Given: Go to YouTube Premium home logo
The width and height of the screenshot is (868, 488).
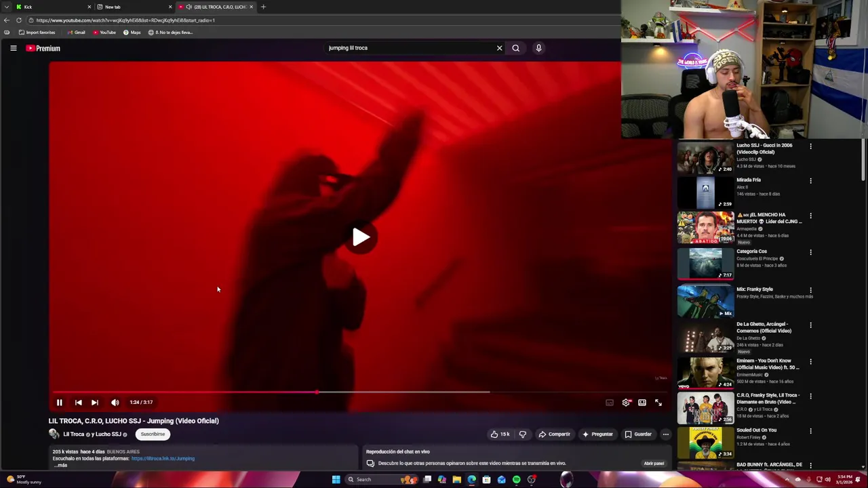Looking at the screenshot, I should (43, 48).
